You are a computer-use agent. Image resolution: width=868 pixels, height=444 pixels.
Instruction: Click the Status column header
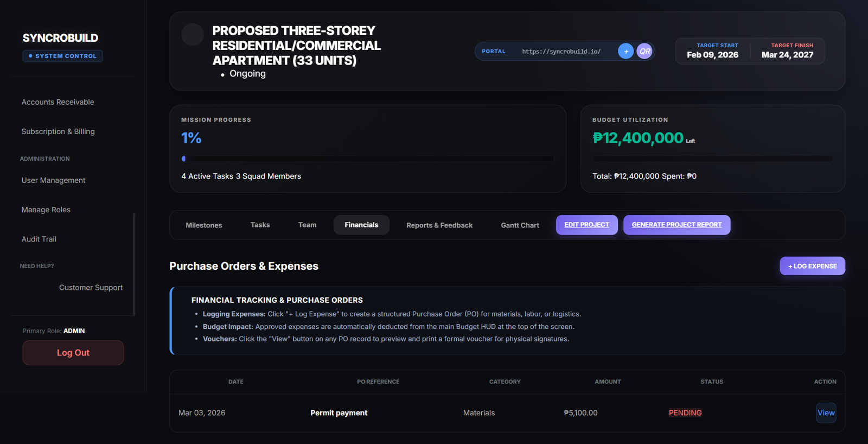coord(712,382)
